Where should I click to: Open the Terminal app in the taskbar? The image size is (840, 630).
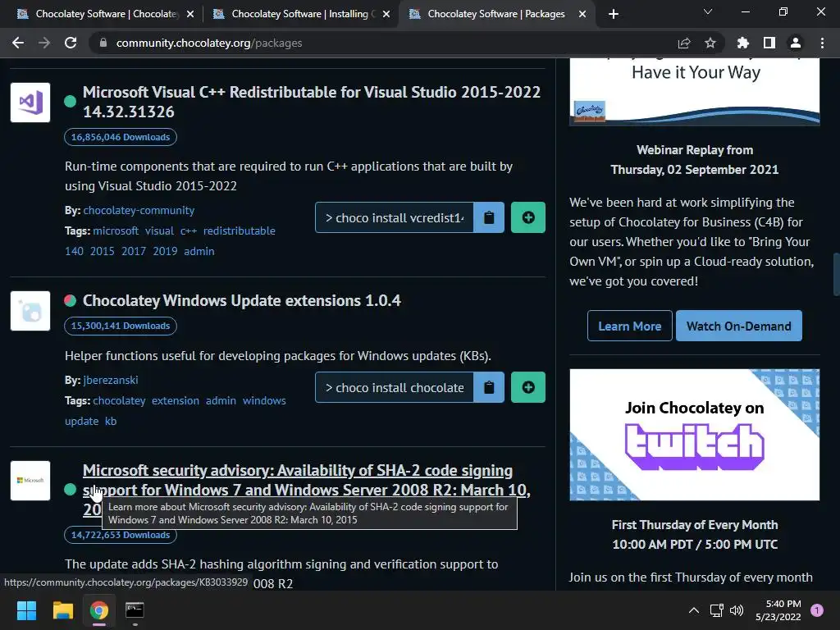pyautogui.click(x=135, y=610)
